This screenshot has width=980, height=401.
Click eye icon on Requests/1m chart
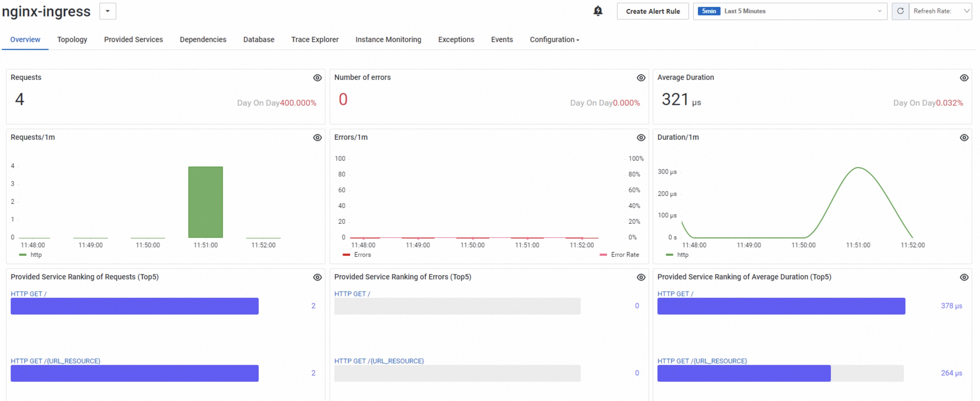[317, 138]
